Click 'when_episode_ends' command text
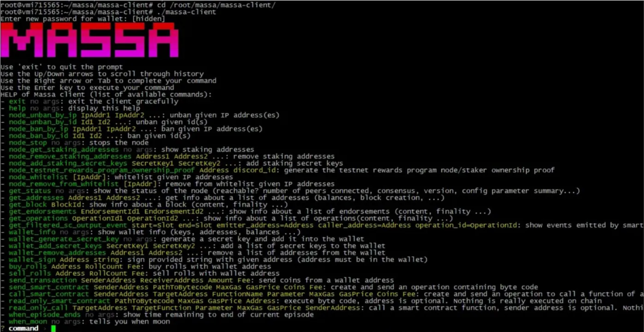This screenshot has height=332, width=644. [x=45, y=315]
